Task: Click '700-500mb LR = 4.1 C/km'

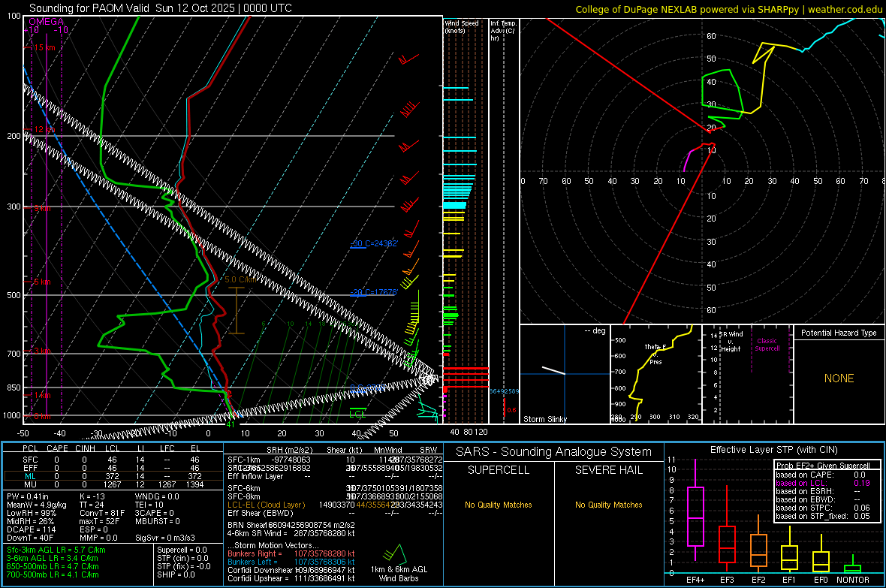Action: click(x=53, y=574)
